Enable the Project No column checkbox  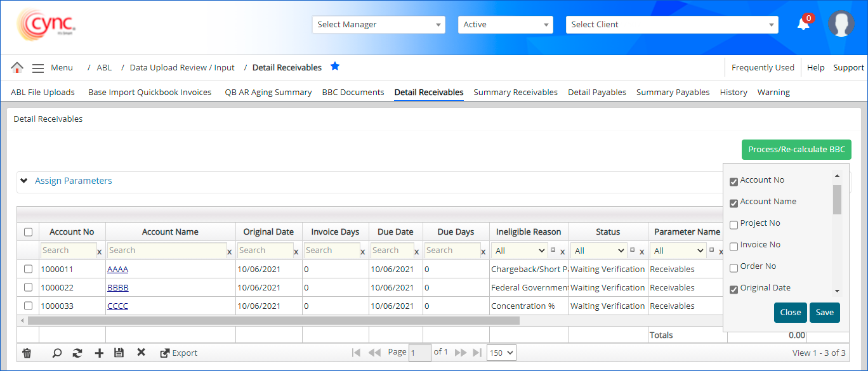click(x=733, y=225)
